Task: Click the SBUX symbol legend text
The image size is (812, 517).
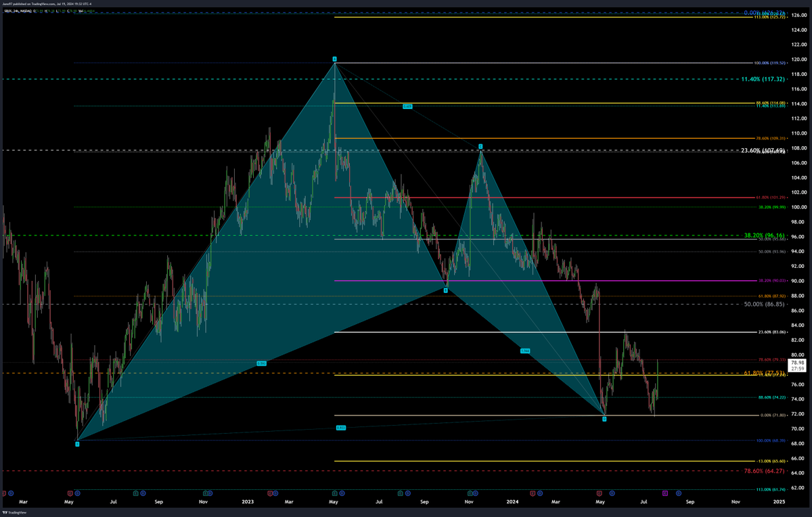Action: 17,12
